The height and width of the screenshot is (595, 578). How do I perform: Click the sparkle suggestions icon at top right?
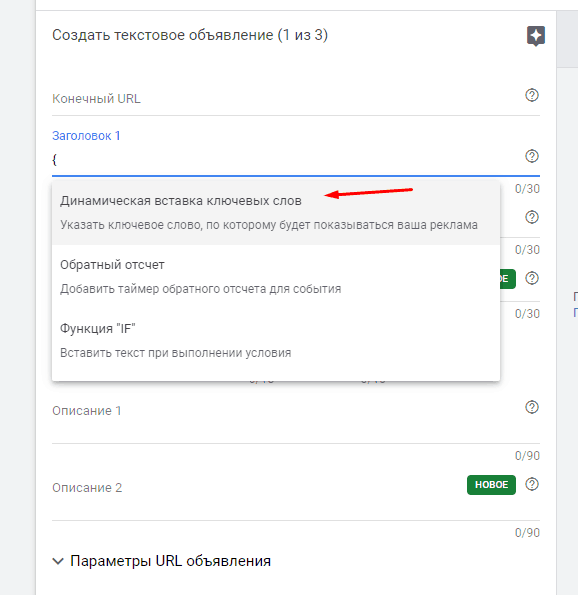tap(535, 36)
